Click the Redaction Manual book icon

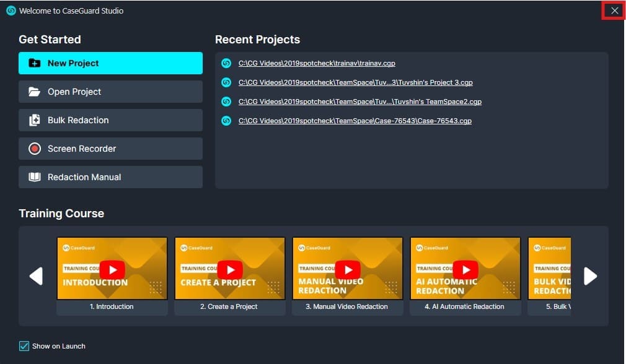pyautogui.click(x=35, y=177)
